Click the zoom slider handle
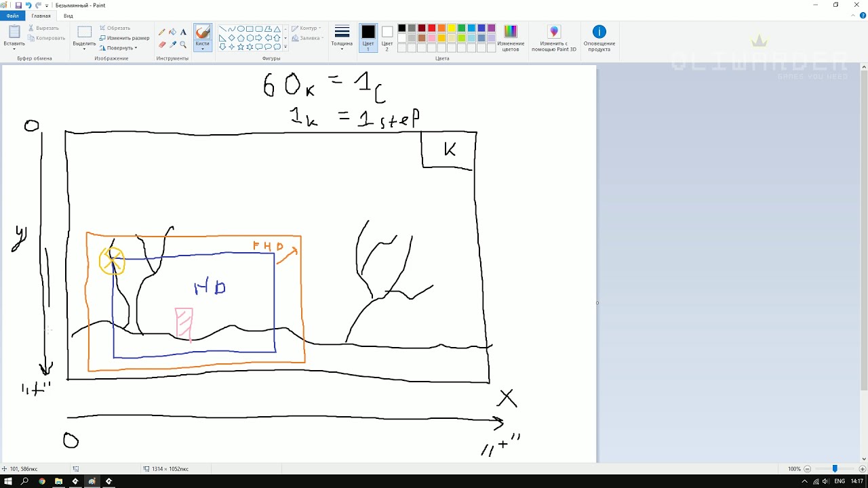Viewport: 868px width, 488px height. click(835, 469)
